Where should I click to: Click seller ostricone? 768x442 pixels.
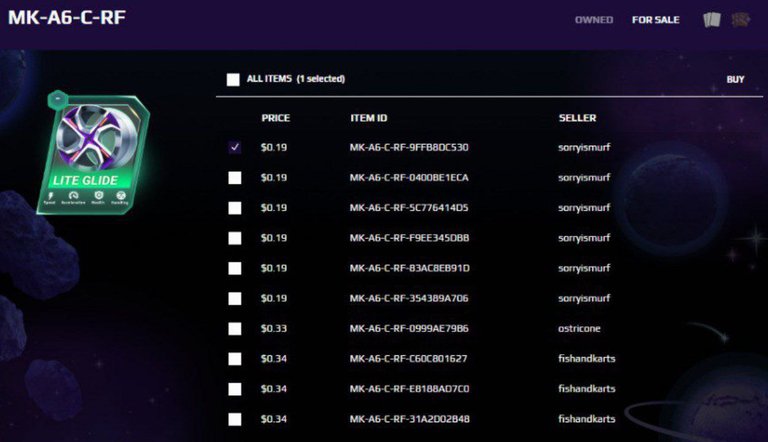point(579,328)
